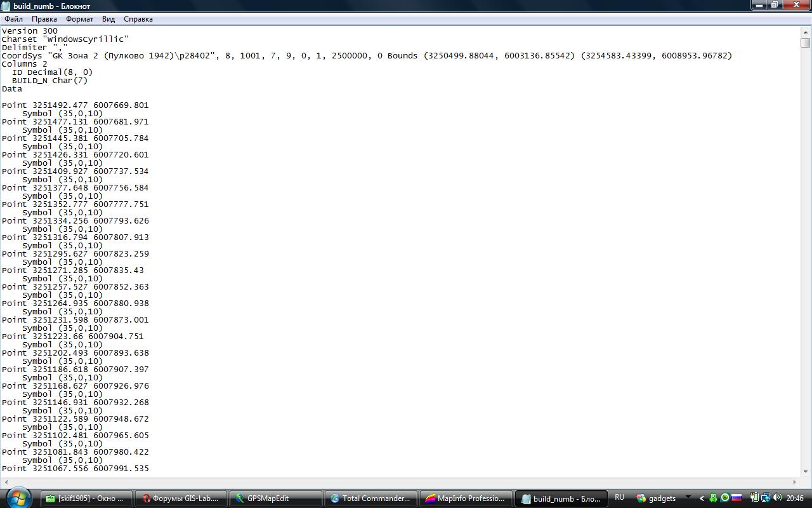The width and height of the screenshot is (812, 508).
Task: Click line 'Point 3251334.256 6007793.626'
Action: pos(75,220)
